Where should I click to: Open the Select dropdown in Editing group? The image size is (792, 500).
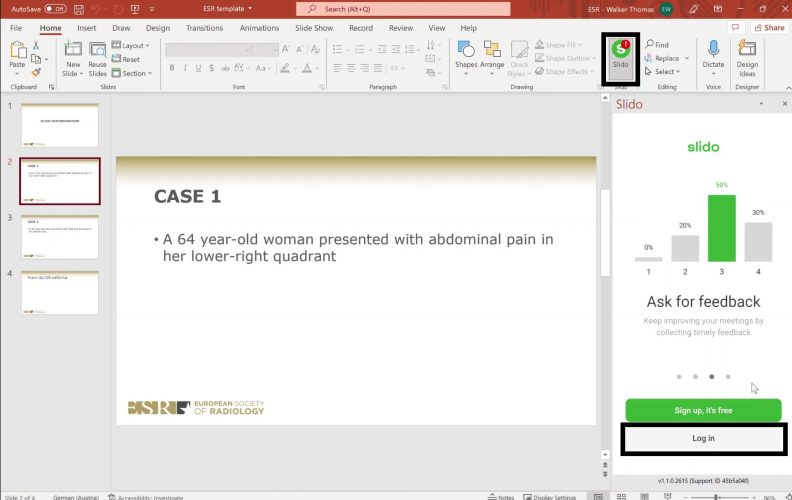[x=665, y=72]
